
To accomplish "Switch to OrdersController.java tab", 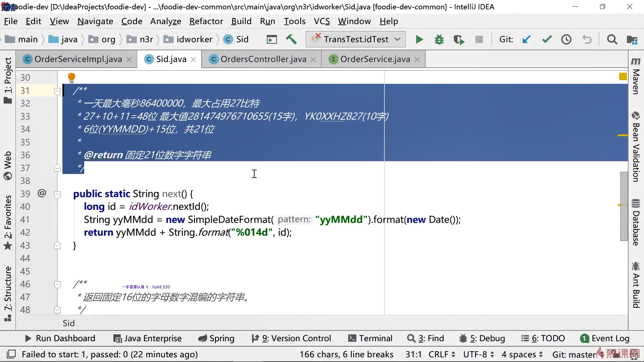I will [x=263, y=59].
